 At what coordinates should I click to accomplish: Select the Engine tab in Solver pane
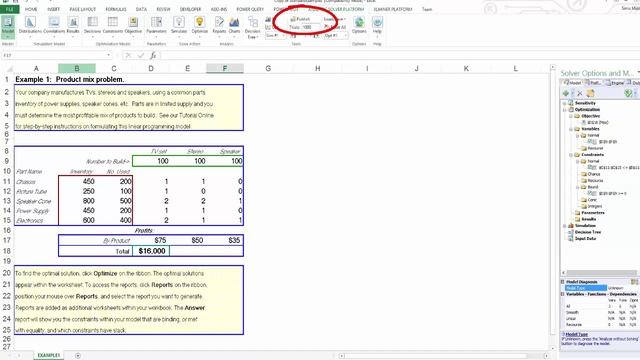[x=615, y=83]
